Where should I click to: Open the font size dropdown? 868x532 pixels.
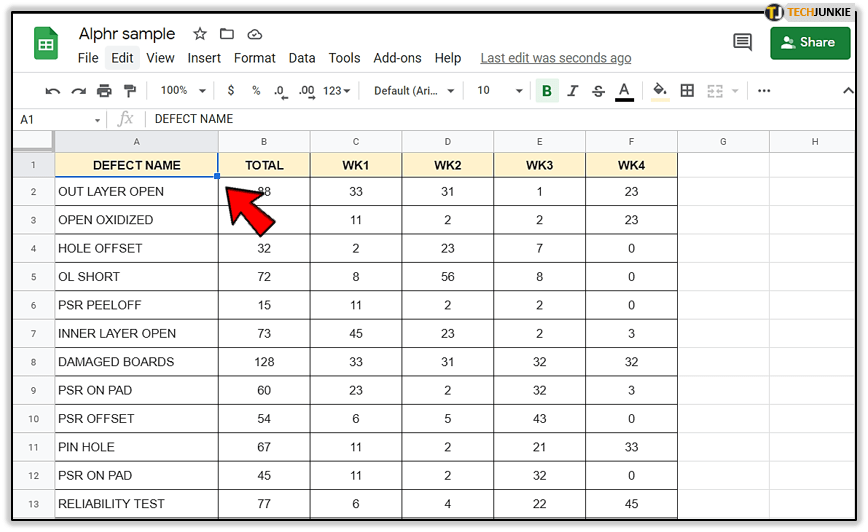pyautogui.click(x=499, y=91)
